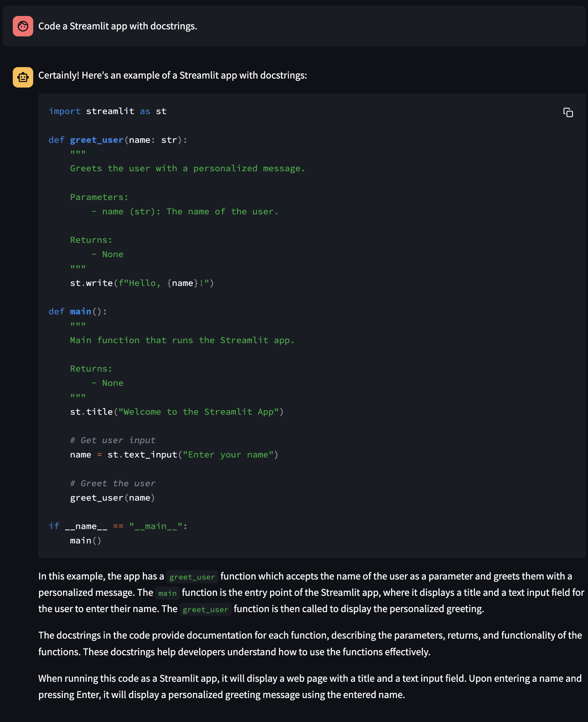This screenshot has height=722, width=588.
Task: Click the main function name in its definition
Action: pos(81,311)
